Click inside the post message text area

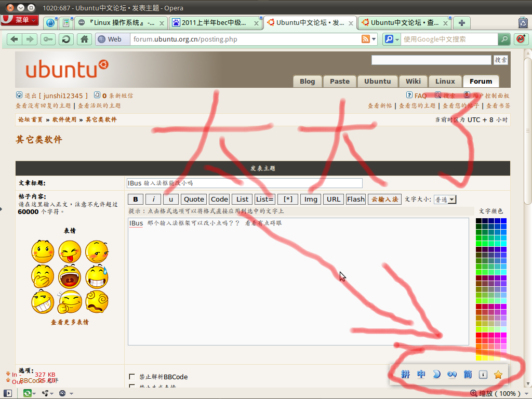[x=298, y=282]
